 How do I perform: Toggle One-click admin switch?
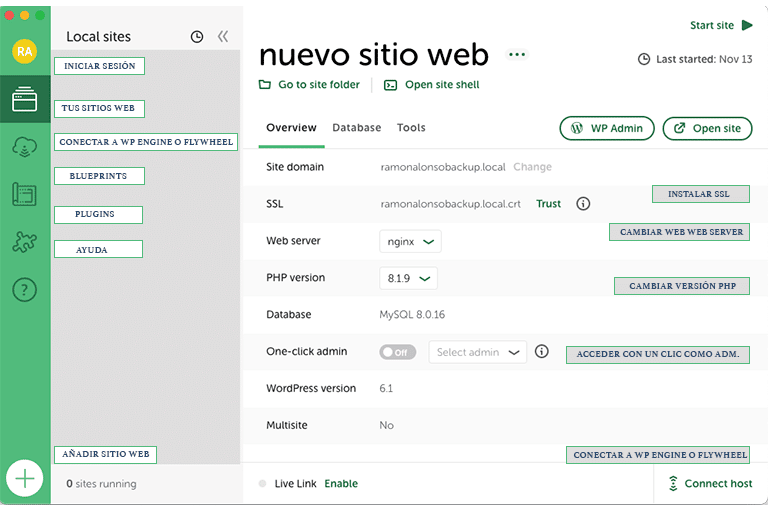[397, 352]
